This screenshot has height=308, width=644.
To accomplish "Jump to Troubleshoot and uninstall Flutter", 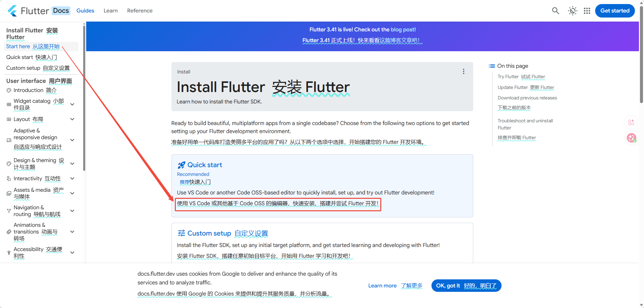I will (525, 124).
